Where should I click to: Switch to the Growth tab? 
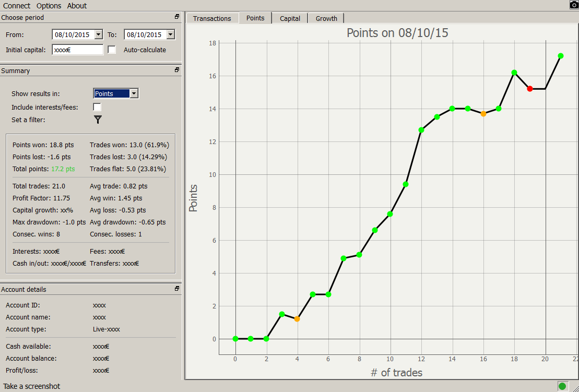point(326,18)
